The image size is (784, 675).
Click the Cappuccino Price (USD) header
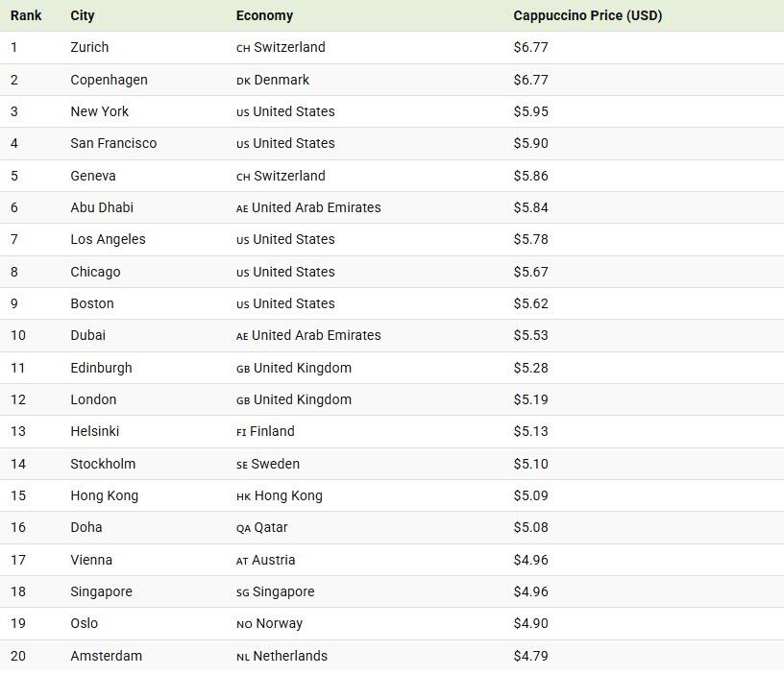tap(587, 15)
